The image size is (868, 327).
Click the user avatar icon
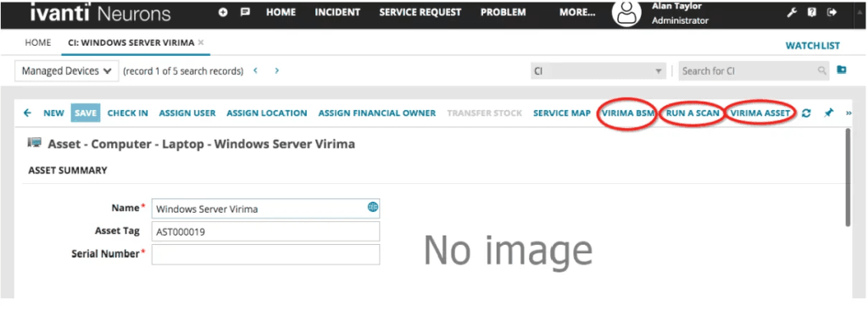(626, 14)
